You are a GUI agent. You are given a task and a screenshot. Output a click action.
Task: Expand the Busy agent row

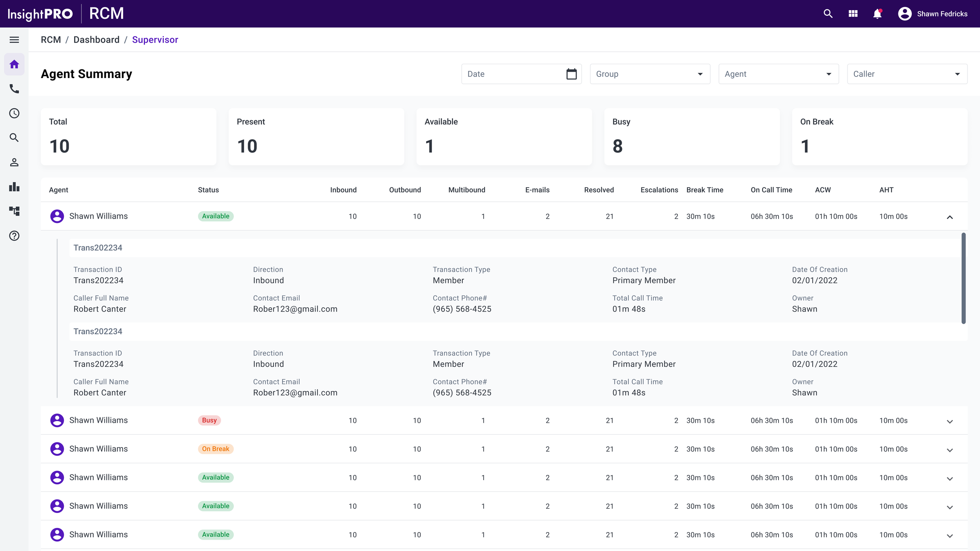click(949, 422)
